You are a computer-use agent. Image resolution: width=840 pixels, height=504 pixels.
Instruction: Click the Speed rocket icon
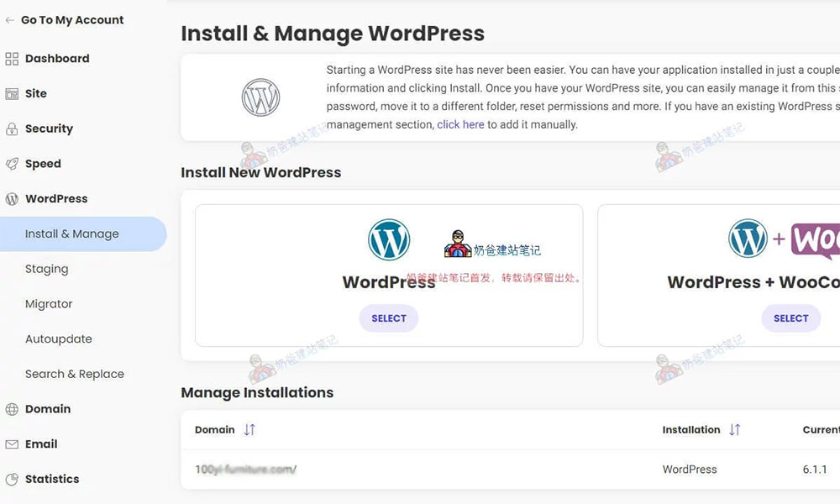click(x=12, y=164)
